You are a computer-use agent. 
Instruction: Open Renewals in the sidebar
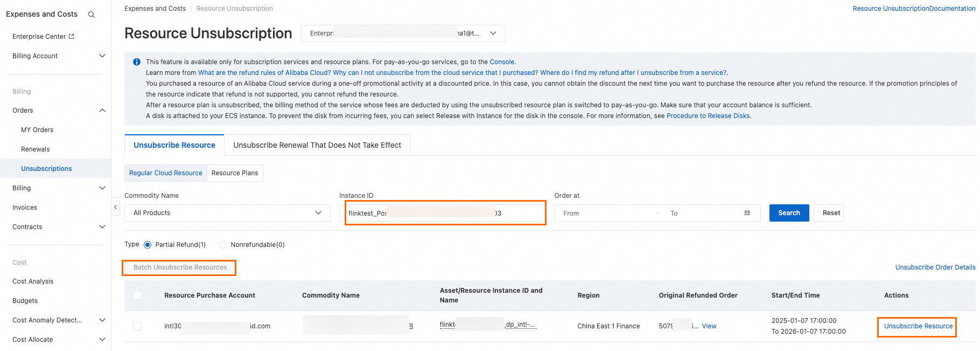(36, 149)
